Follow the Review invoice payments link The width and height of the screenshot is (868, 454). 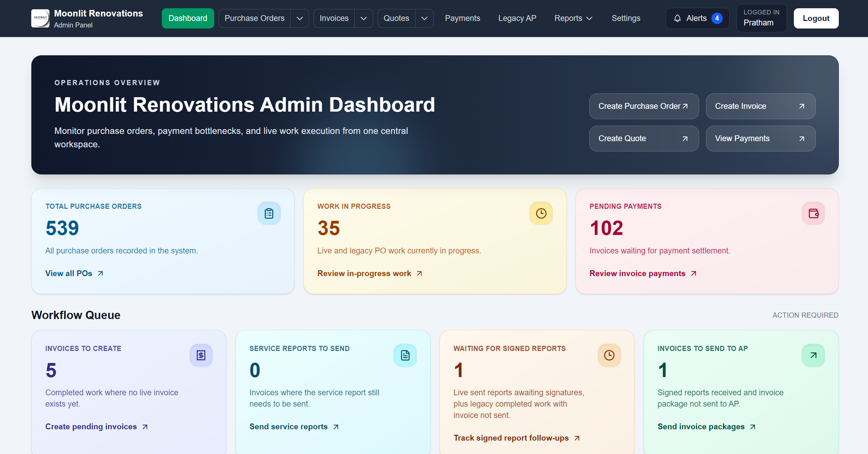pyautogui.click(x=643, y=273)
